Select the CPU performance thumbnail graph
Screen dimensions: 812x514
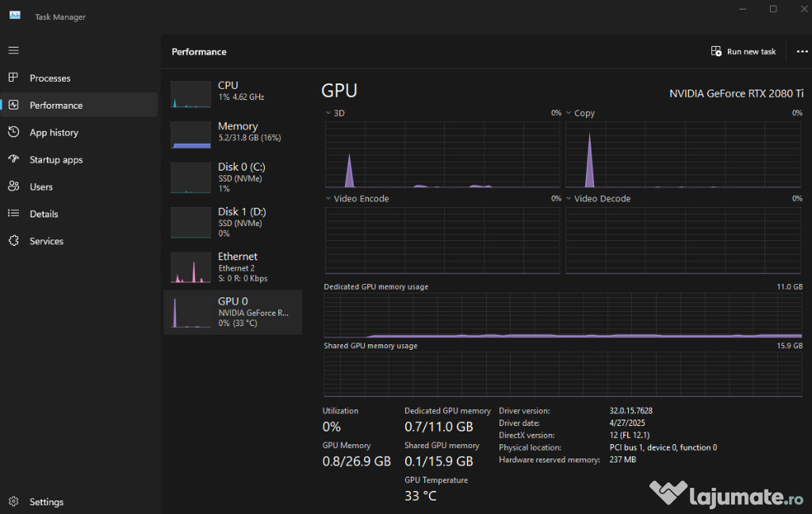pyautogui.click(x=190, y=94)
